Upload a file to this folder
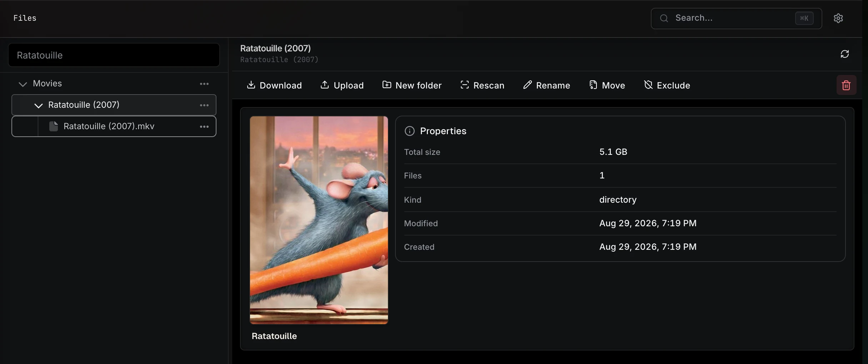 click(342, 85)
